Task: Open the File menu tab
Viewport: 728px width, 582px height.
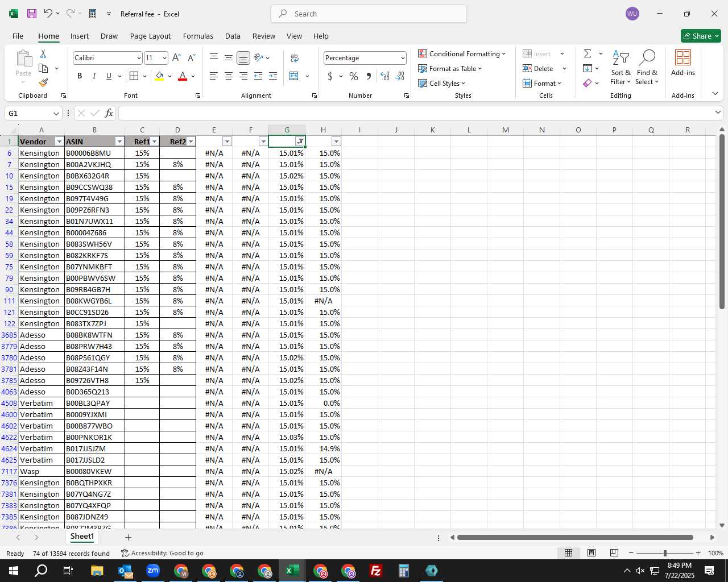Action: pyautogui.click(x=18, y=36)
